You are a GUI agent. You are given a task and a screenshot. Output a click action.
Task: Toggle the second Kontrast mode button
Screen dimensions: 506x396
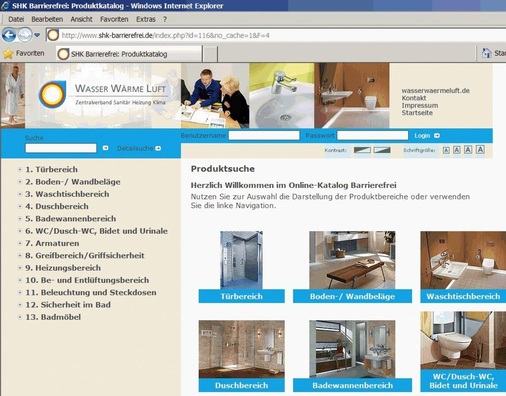click(x=382, y=150)
